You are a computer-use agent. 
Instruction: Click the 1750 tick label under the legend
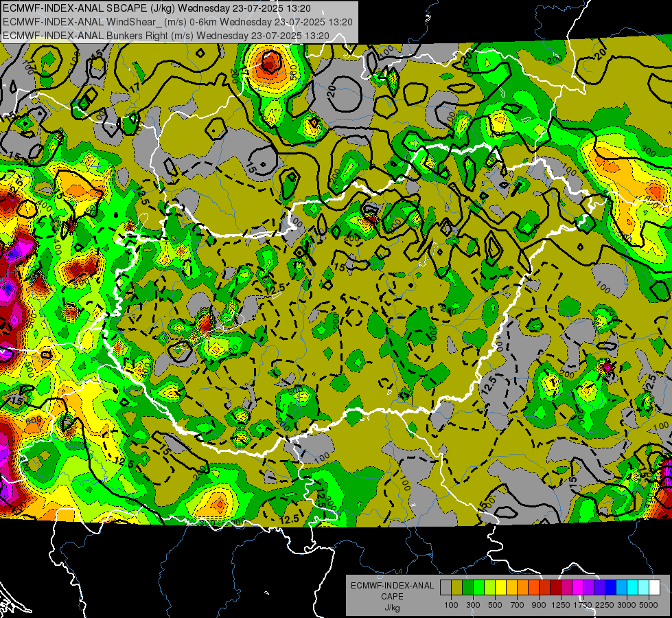pyautogui.click(x=583, y=605)
